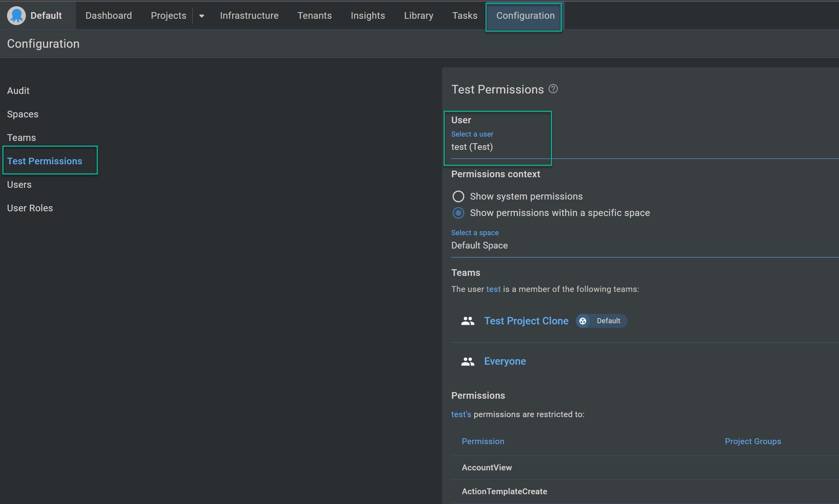This screenshot has width=839, height=504.
Task: Click Project Groups column header
Action: pyautogui.click(x=752, y=441)
